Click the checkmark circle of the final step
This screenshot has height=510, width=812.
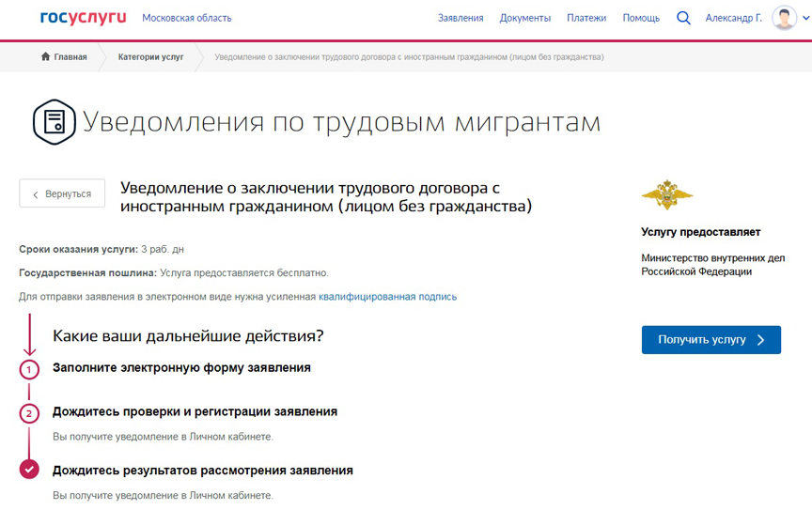tap(29, 470)
